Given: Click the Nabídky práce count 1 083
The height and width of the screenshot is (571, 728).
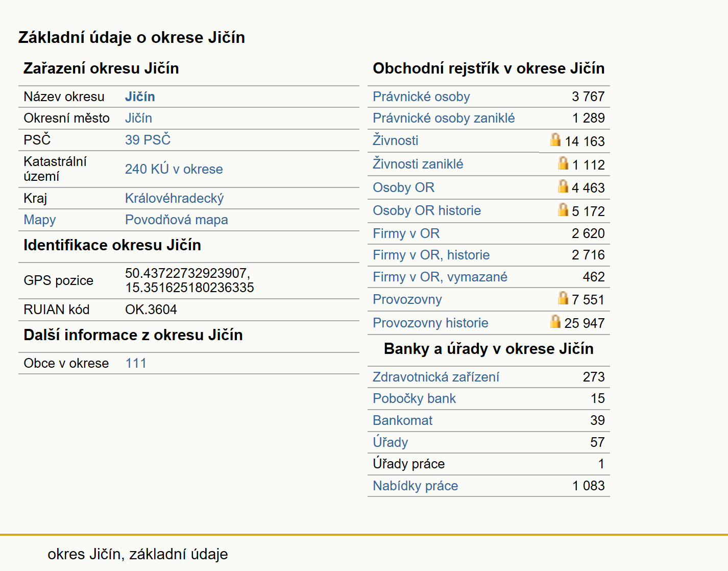Looking at the screenshot, I should (x=588, y=486).
